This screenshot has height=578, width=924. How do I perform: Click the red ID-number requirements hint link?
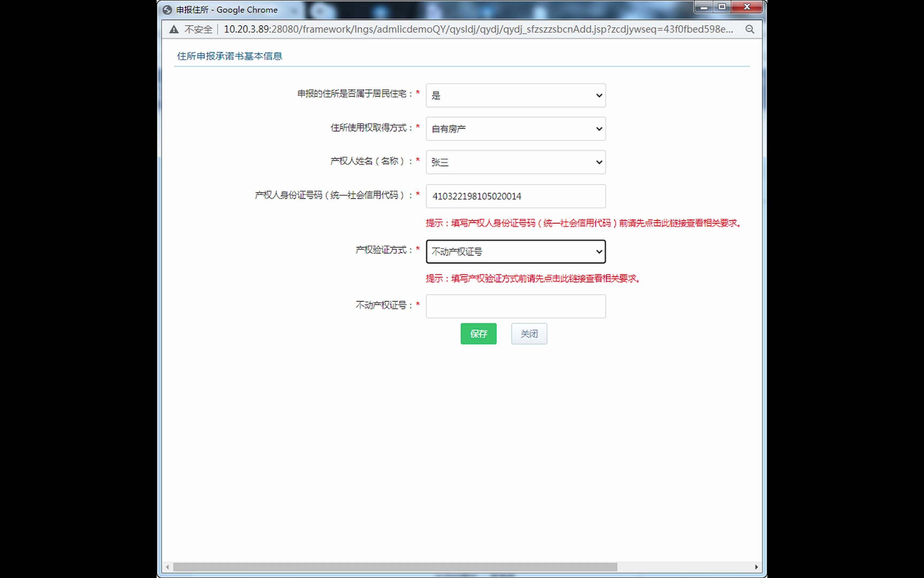(584, 223)
